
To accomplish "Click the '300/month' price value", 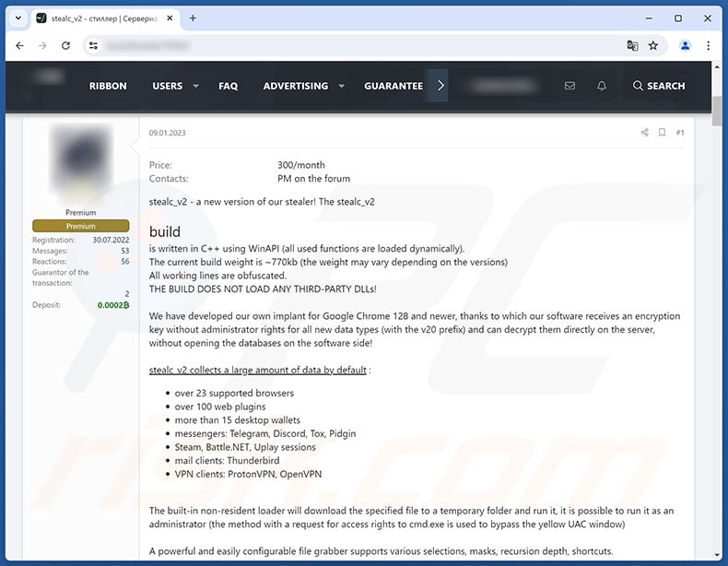I will (x=301, y=165).
